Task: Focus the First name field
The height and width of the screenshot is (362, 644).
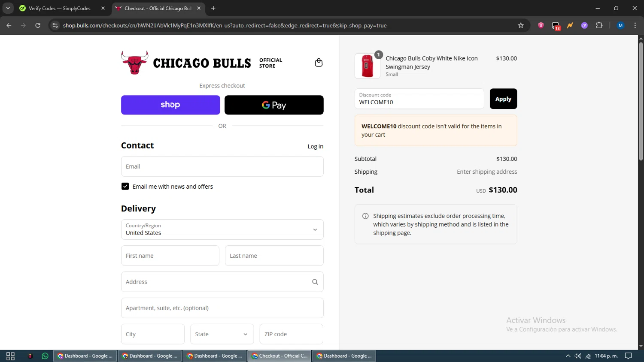Action: [170, 256]
